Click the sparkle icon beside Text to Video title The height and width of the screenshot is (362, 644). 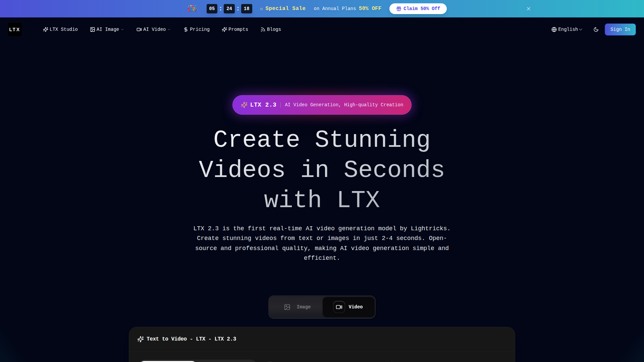(x=141, y=339)
